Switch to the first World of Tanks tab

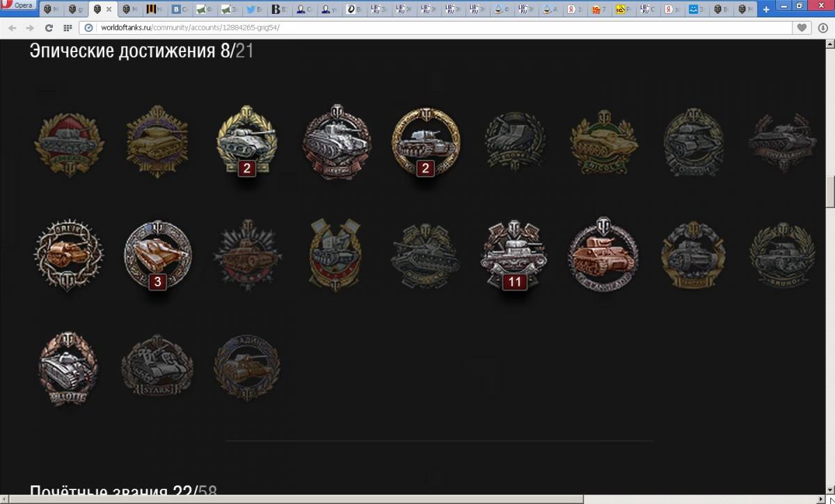pyautogui.click(x=51, y=10)
